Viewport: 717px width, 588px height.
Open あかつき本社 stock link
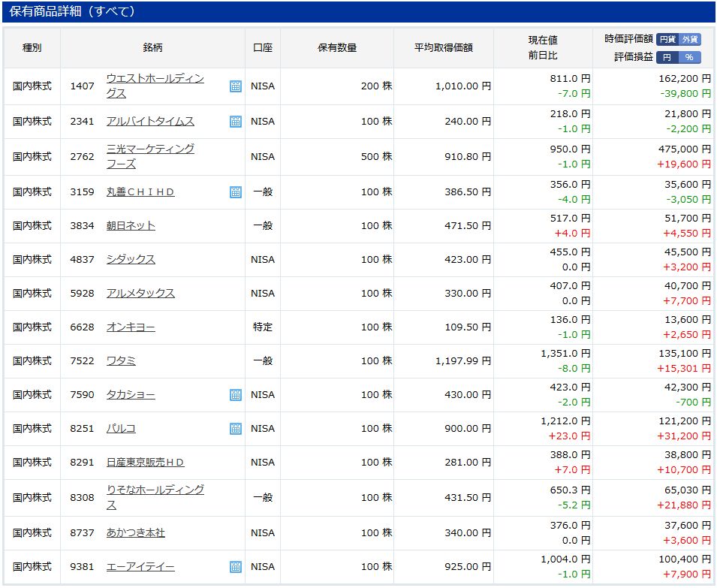pyautogui.click(x=135, y=532)
